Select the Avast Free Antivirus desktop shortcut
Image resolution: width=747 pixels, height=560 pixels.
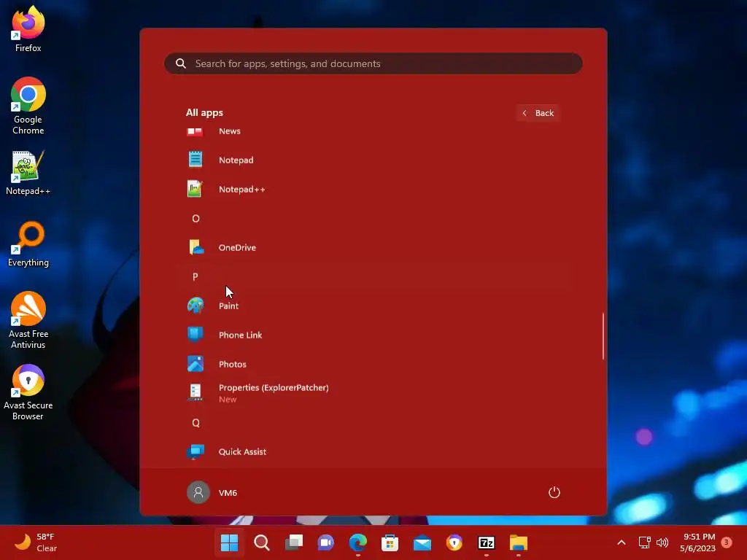tap(28, 320)
